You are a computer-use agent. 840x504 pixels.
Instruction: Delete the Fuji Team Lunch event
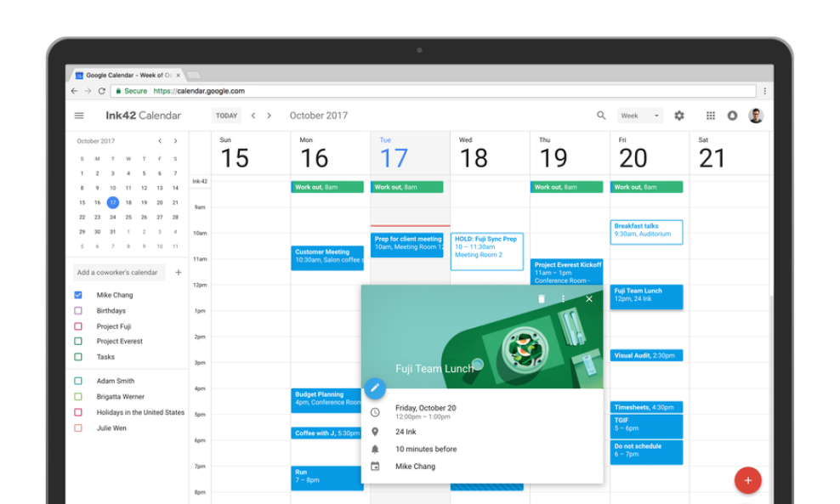point(542,299)
